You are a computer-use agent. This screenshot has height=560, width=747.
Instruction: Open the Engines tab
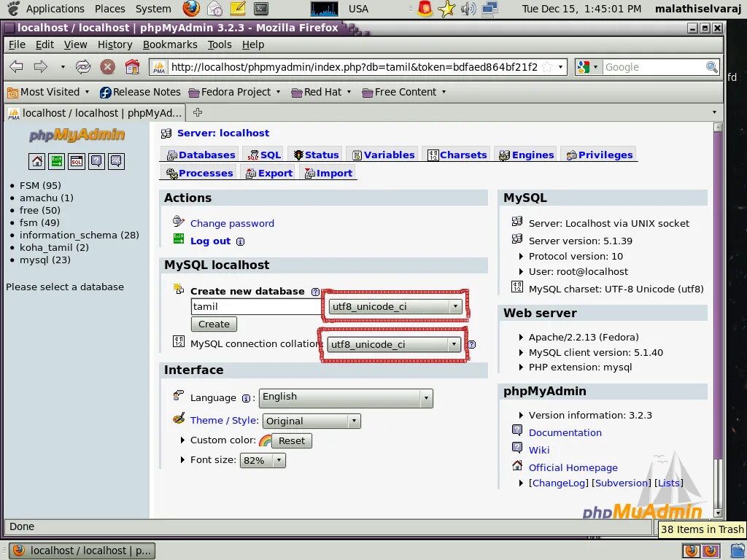[526, 155]
